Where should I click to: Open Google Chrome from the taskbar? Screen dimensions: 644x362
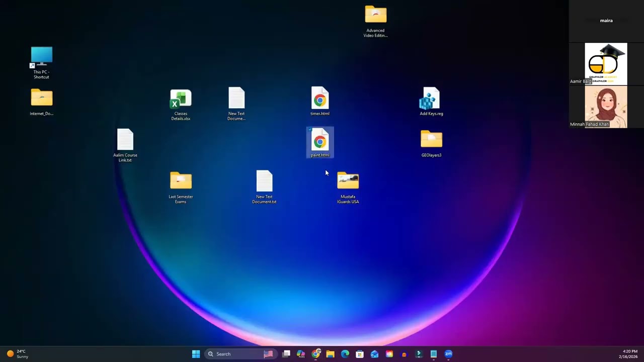[316, 354]
